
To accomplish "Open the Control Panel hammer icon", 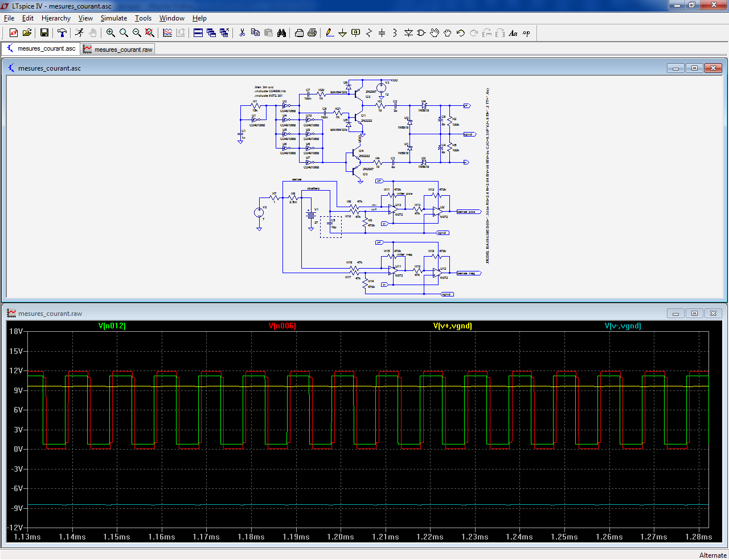I will point(62,33).
